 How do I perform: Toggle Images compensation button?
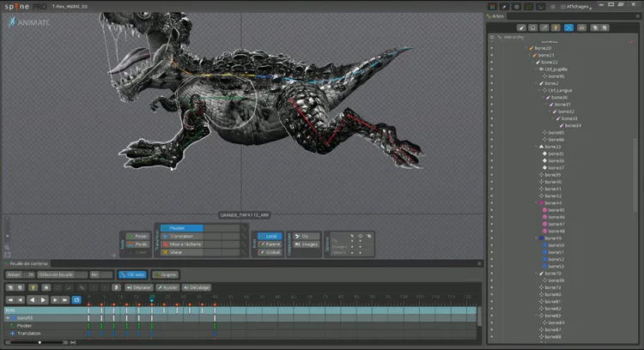pos(307,244)
